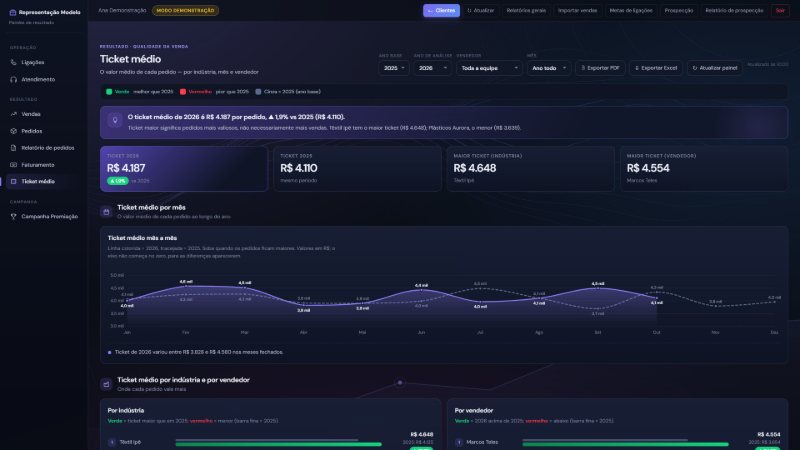Open Campanha Premiação in the sidebar
The width and height of the screenshot is (800, 450).
point(44,217)
